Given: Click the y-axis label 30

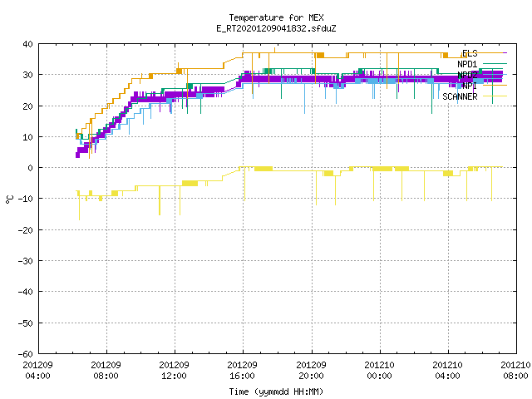Looking at the screenshot, I should tap(27, 75).
